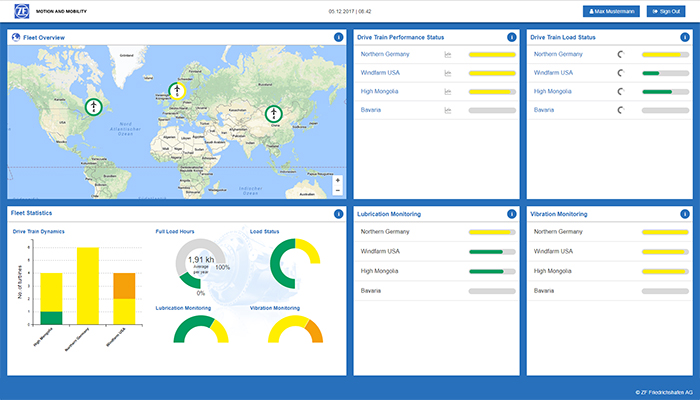Click the ZF Friedrichshafen AG copyright text
This screenshot has height=400, width=700.
[x=664, y=392]
